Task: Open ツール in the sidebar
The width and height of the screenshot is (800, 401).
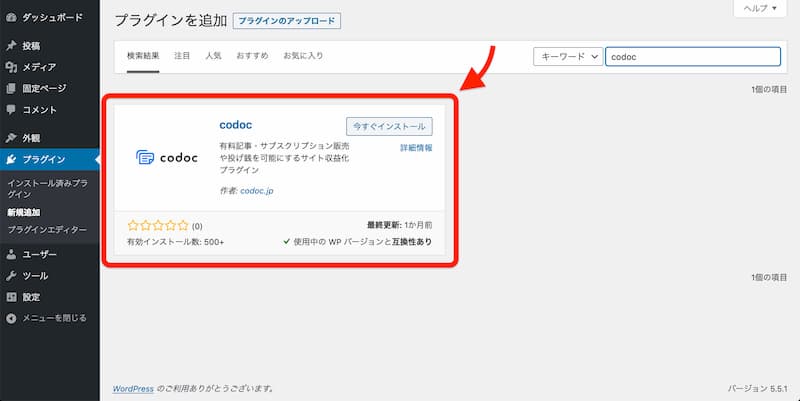Action: pyautogui.click(x=49, y=275)
